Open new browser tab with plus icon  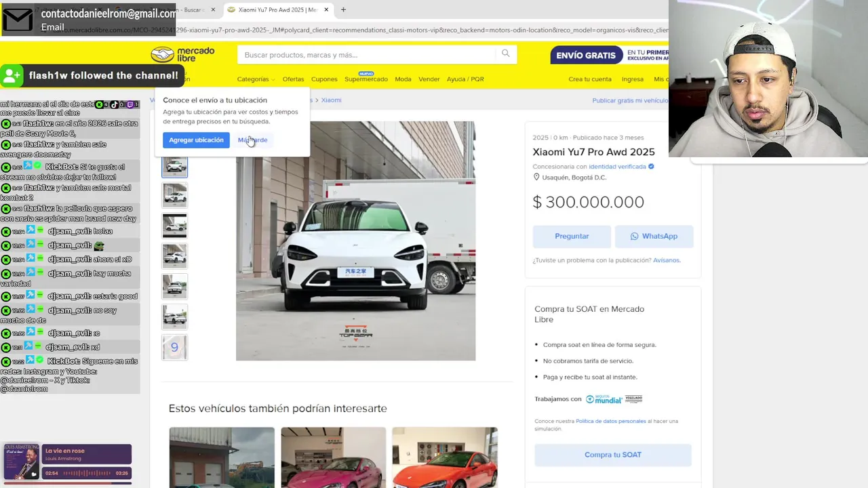tap(343, 9)
